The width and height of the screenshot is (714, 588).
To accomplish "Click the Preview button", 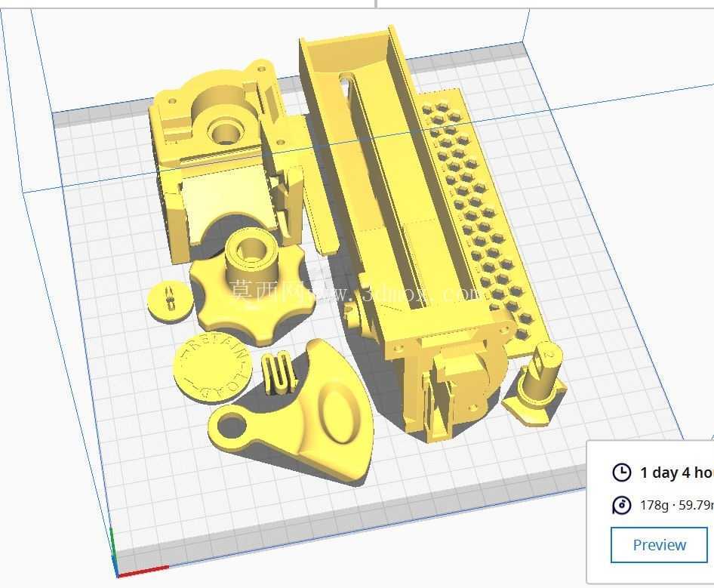I will [659, 545].
